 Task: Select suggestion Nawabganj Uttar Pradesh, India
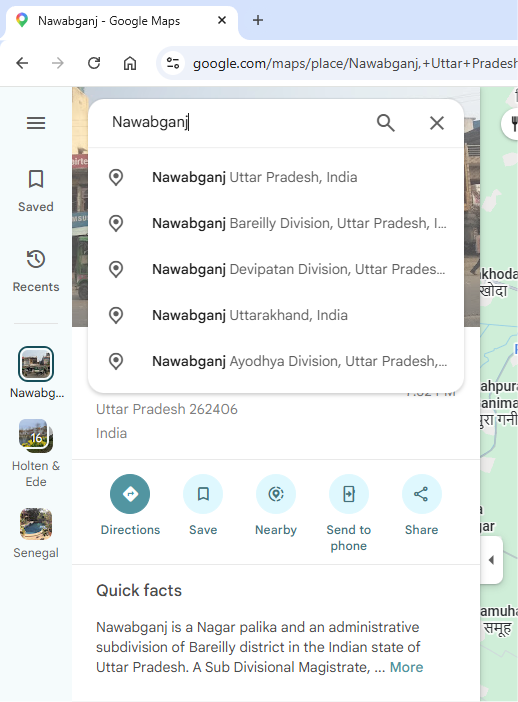click(x=276, y=177)
